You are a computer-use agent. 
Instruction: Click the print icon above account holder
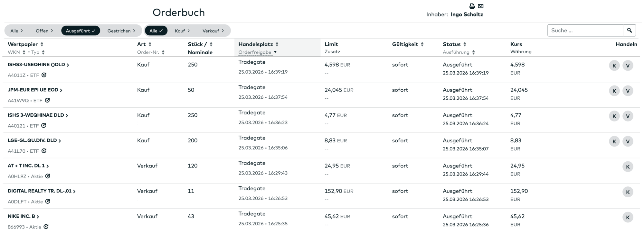tap(472, 6)
